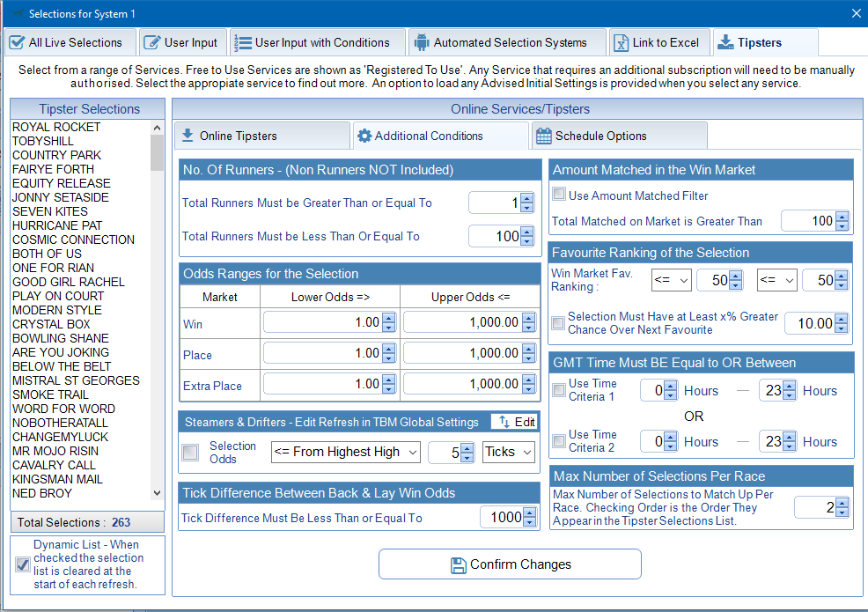The width and height of the screenshot is (868, 612).
Task: Click the download icon on Online Tipsters tab
Action: click(x=187, y=136)
